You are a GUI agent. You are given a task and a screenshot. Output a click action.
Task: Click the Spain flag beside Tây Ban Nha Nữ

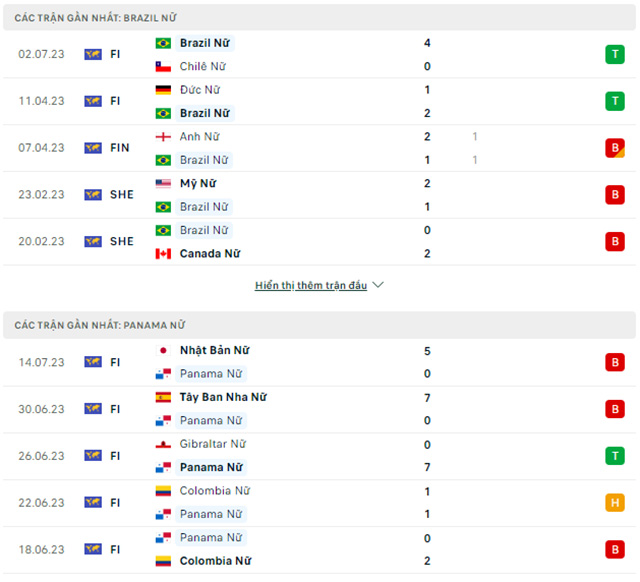coord(163,397)
